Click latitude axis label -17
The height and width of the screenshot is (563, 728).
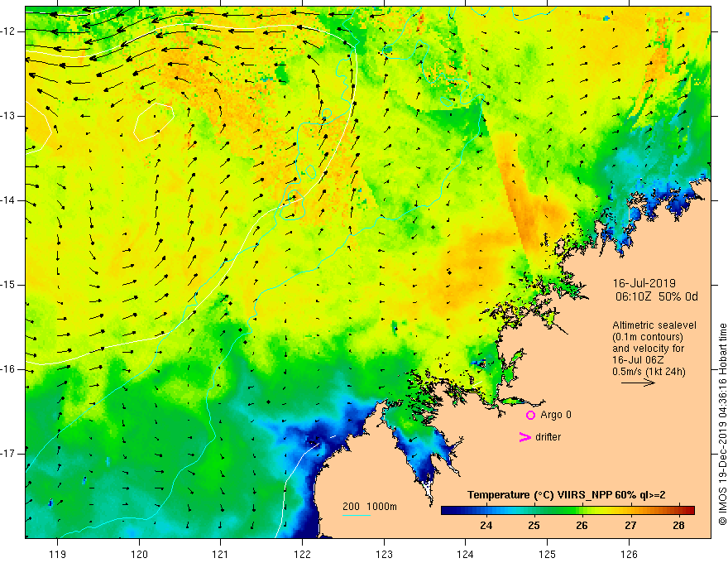[9, 454]
